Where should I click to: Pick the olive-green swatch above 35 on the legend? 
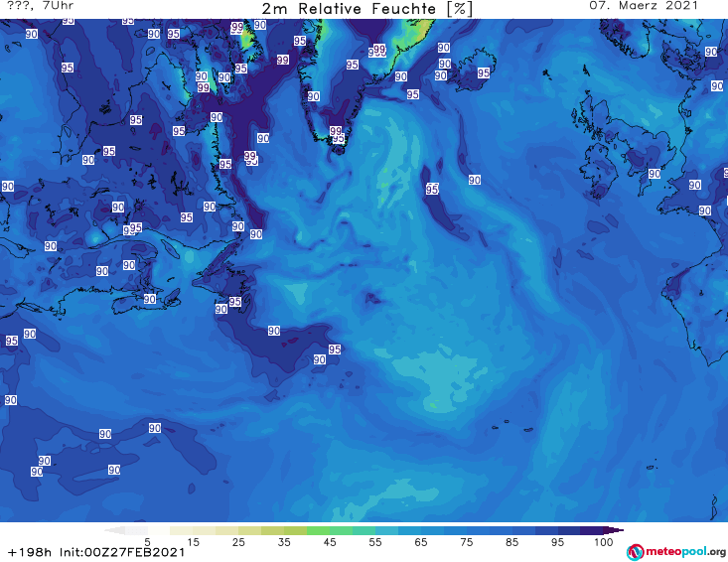(x=295, y=530)
